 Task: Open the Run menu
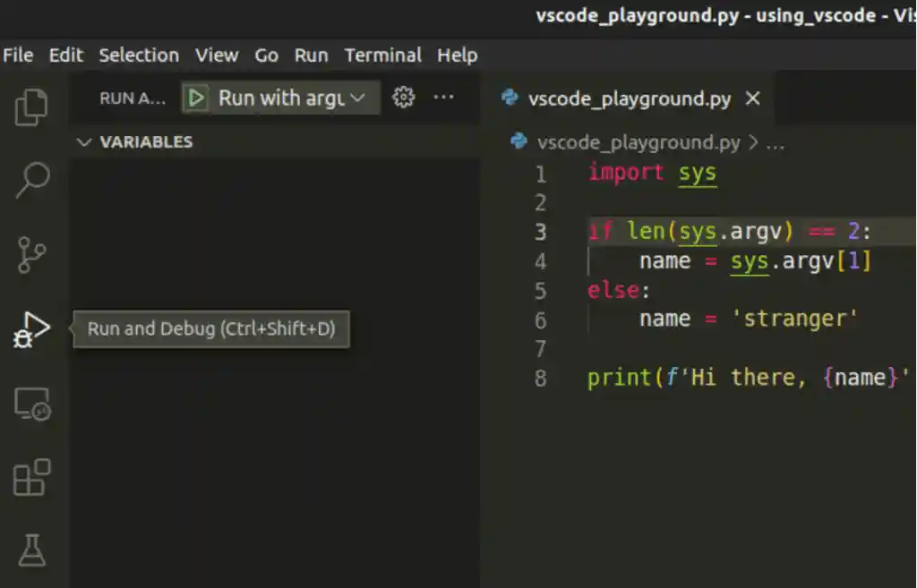click(311, 55)
